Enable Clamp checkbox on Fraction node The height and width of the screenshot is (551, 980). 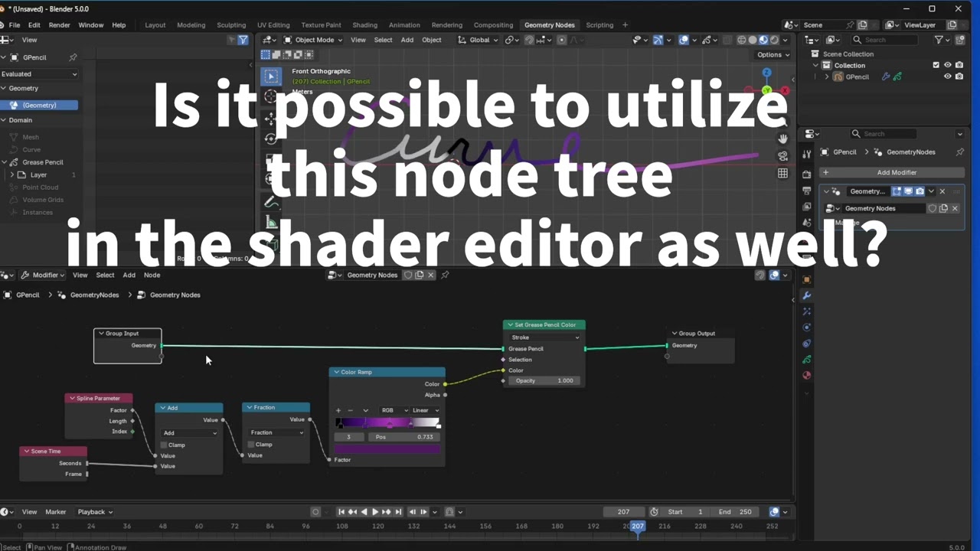(251, 444)
